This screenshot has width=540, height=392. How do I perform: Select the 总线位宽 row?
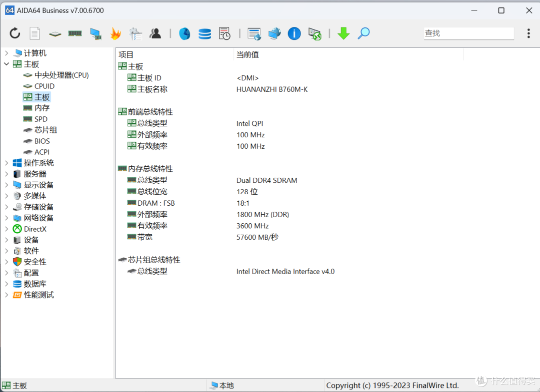tap(192, 192)
